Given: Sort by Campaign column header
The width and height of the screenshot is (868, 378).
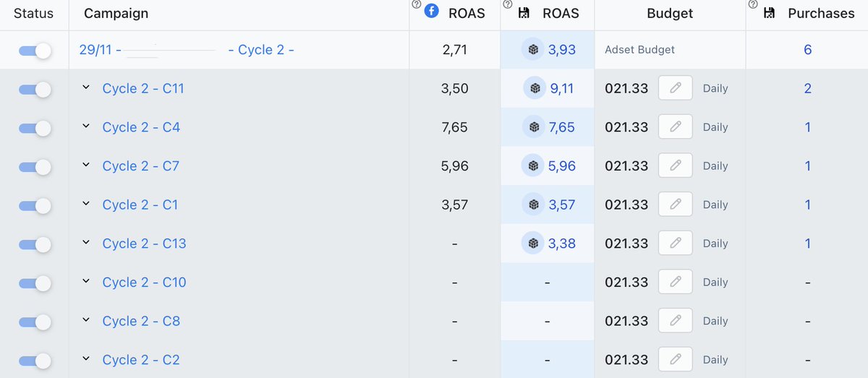Looking at the screenshot, I should (116, 14).
